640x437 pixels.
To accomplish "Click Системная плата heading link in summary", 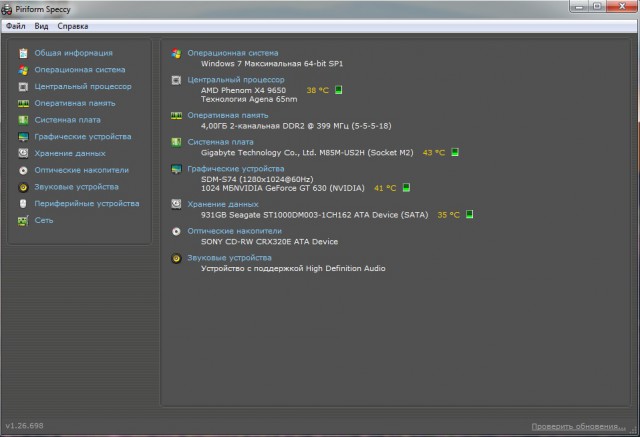I will click(220, 142).
